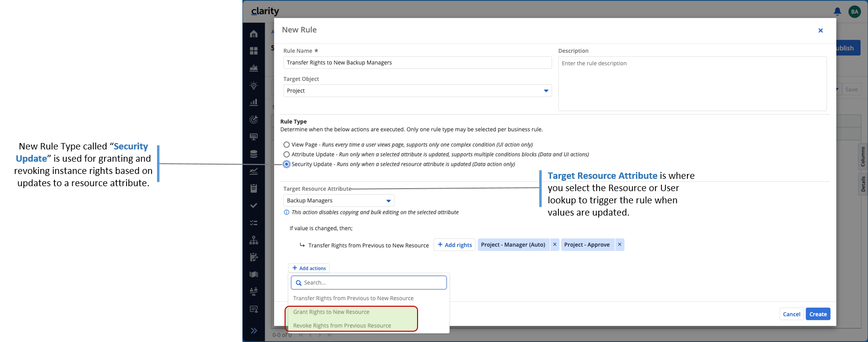Open the hierarchy org-chart icon in sidebar
This screenshot has height=342, width=868.
coord(254,240)
